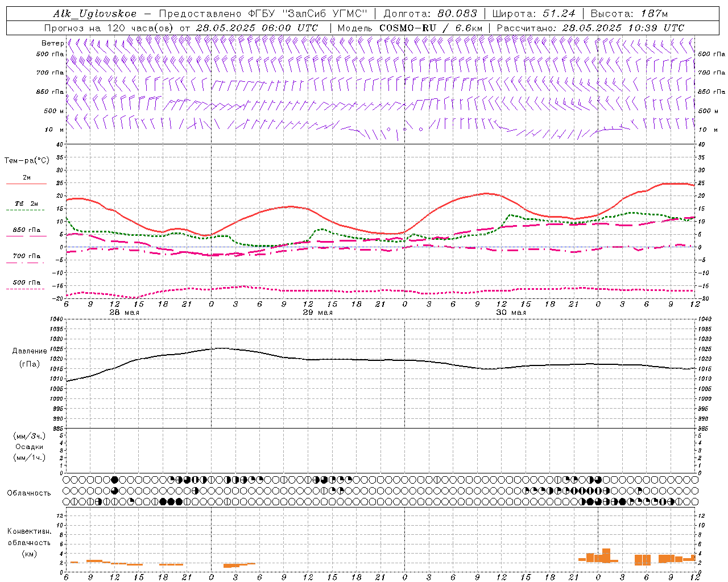This screenshot has width=728, height=582.
Task: Click the tallest orange convective cloud bar
Action: point(606,555)
